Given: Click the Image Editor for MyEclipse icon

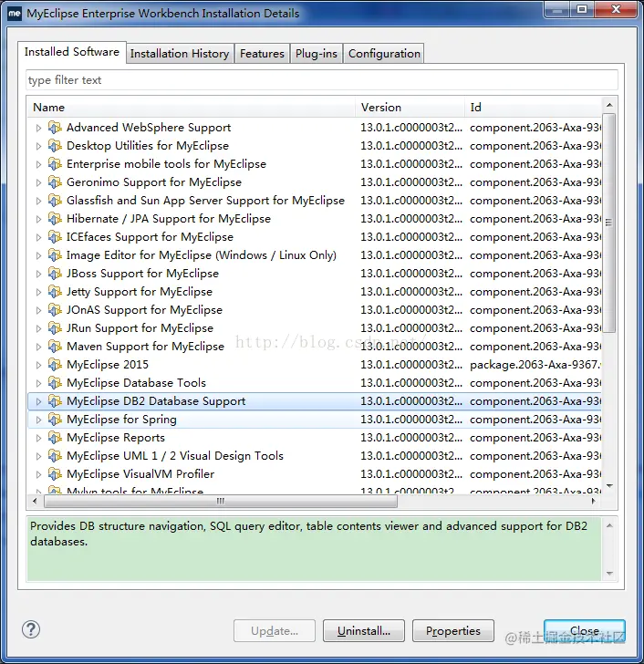Looking at the screenshot, I should click(55, 255).
